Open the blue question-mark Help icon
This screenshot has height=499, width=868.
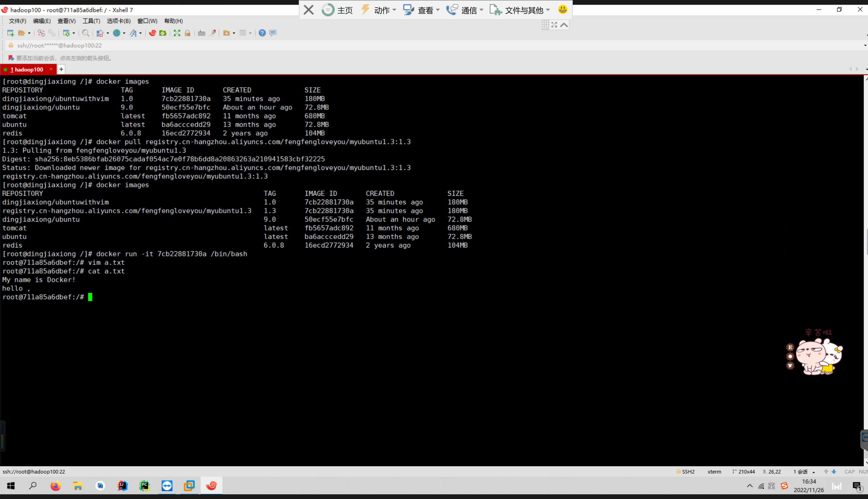262,33
